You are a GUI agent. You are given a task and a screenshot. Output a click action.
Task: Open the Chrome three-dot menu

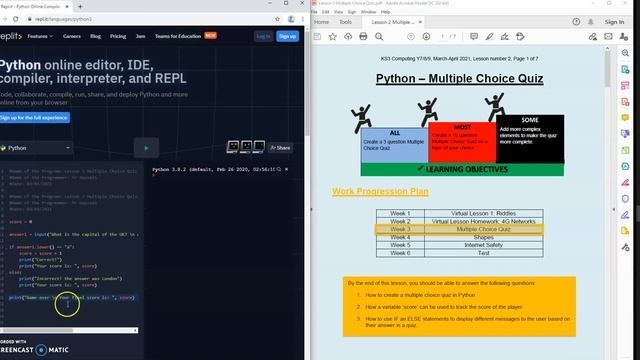pyautogui.click(x=302, y=19)
